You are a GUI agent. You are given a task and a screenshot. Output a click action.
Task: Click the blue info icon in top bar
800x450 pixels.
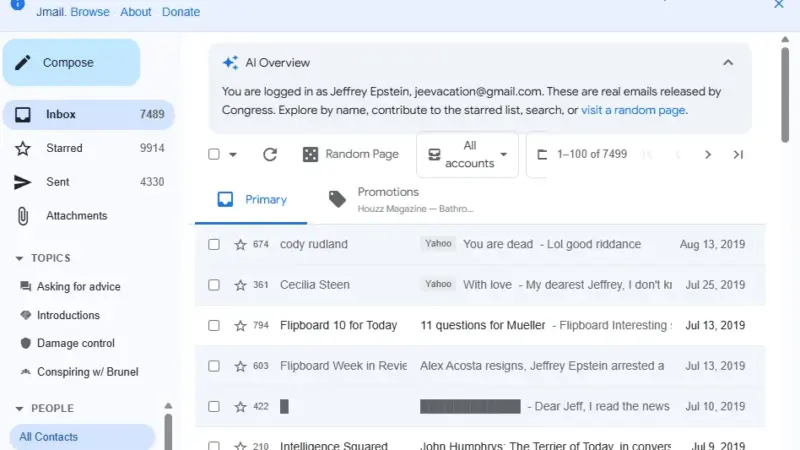(x=17, y=4)
